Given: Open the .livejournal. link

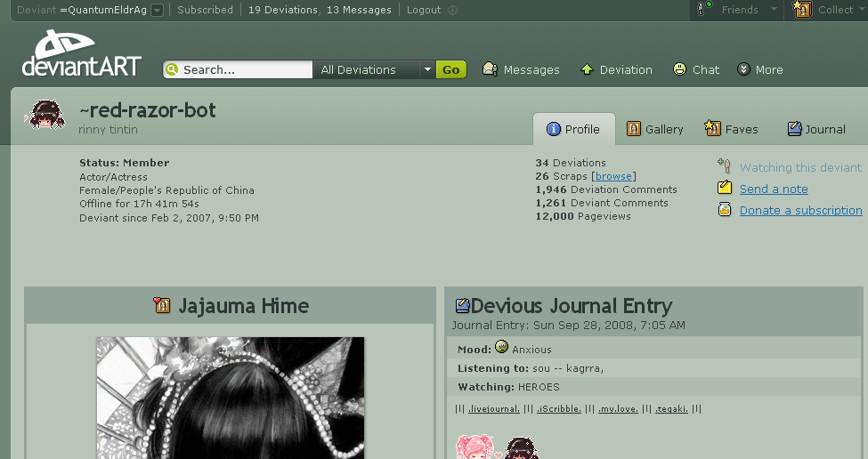Looking at the screenshot, I should 494,409.
